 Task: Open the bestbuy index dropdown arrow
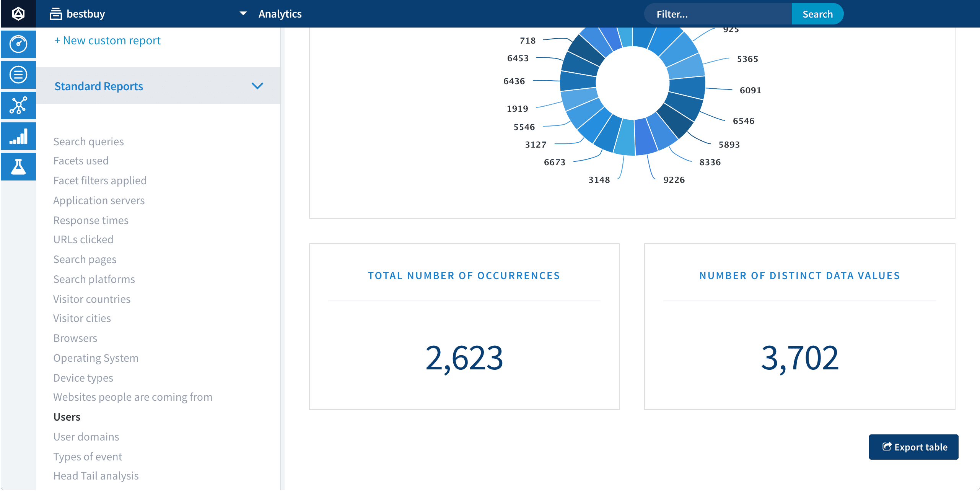click(x=243, y=13)
